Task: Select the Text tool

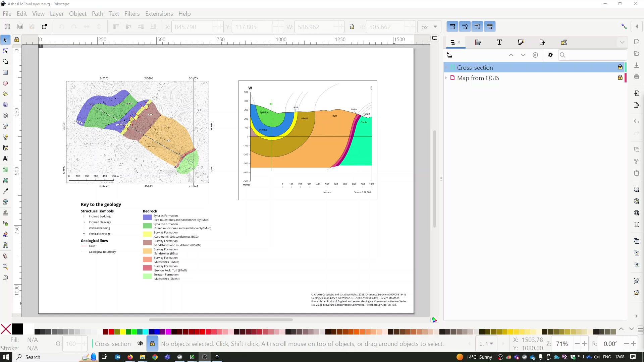Action: [x=5, y=159]
